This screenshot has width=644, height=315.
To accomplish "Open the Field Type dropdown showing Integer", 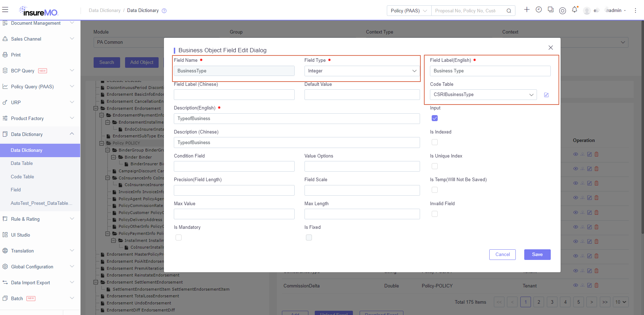I will pos(362,71).
